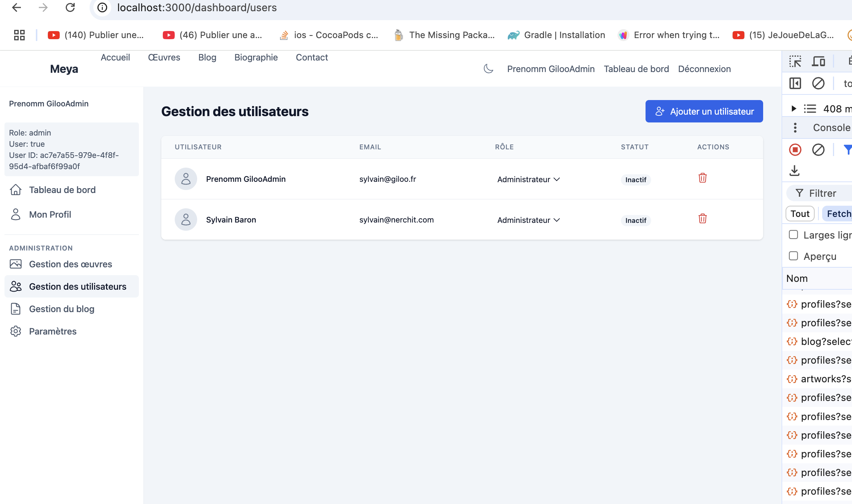Image resolution: width=852 pixels, height=504 pixels.
Task: Open role dropdown for Sylvain Baron
Action: (528, 220)
